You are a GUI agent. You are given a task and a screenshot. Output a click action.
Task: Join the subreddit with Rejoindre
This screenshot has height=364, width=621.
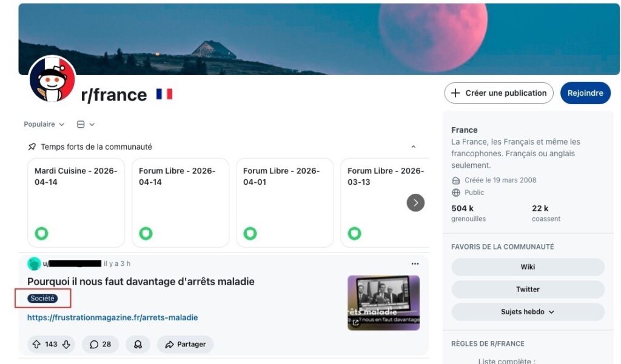tap(585, 93)
